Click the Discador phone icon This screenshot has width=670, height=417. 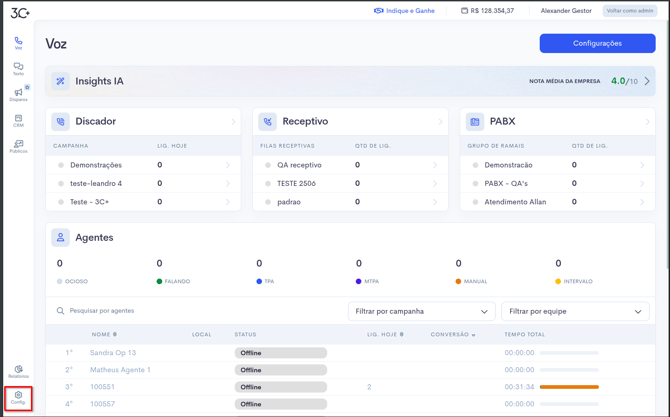coord(61,122)
